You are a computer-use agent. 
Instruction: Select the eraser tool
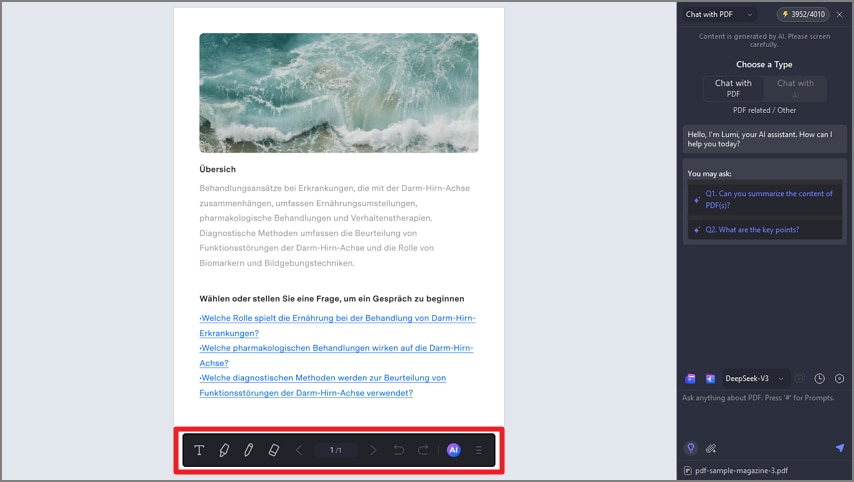[273, 450]
